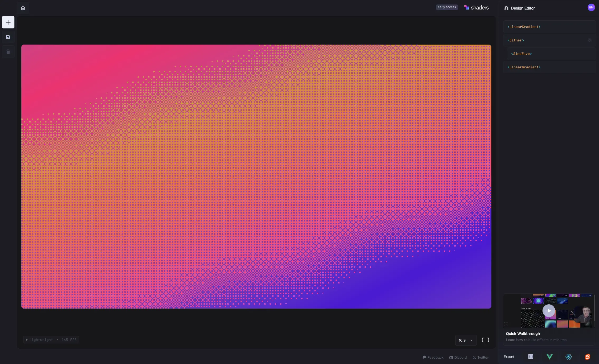Play the Quick Walkthrough video
The image size is (599, 364).
pyautogui.click(x=549, y=311)
